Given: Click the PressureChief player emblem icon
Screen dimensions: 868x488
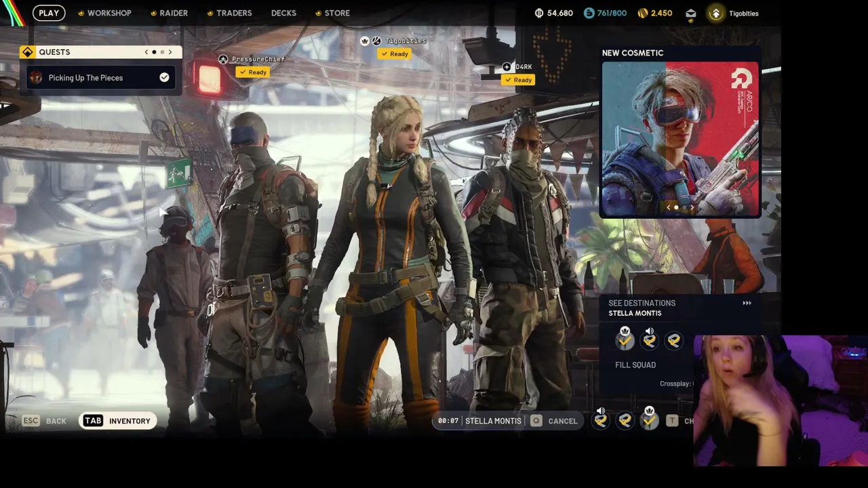Looking at the screenshot, I should [x=223, y=60].
